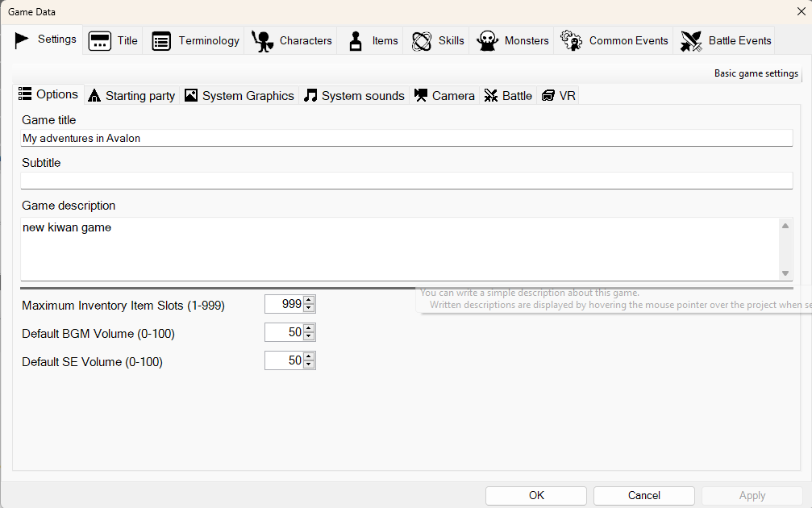Open the Skills tab orb icon
Image resolution: width=812 pixels, height=508 pixels.
tap(438, 41)
